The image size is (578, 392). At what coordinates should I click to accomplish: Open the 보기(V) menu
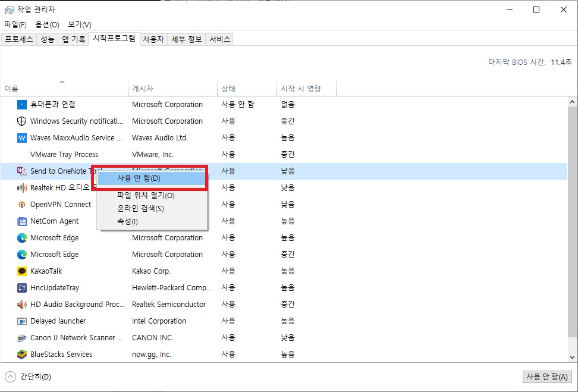tap(80, 25)
